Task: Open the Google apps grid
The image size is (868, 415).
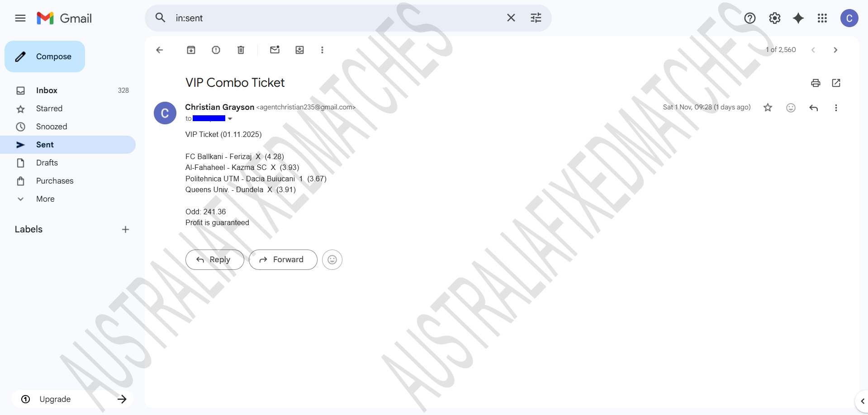Action: (x=822, y=18)
